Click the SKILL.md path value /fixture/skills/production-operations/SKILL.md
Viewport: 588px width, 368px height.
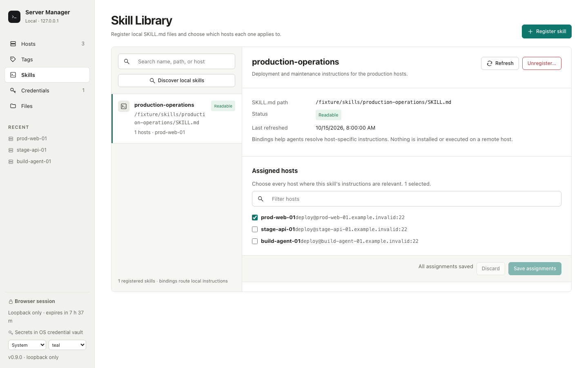pyautogui.click(x=383, y=102)
